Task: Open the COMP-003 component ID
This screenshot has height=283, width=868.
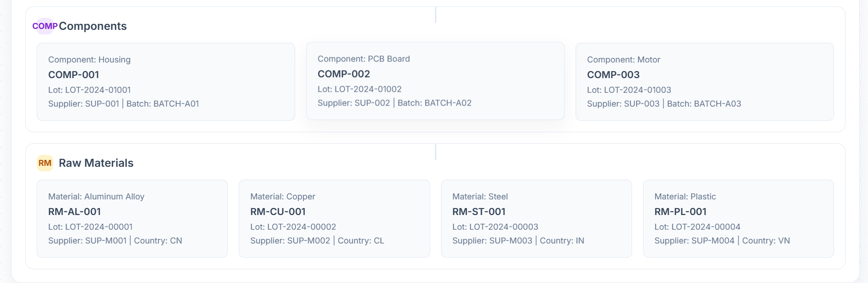Action: coord(613,75)
